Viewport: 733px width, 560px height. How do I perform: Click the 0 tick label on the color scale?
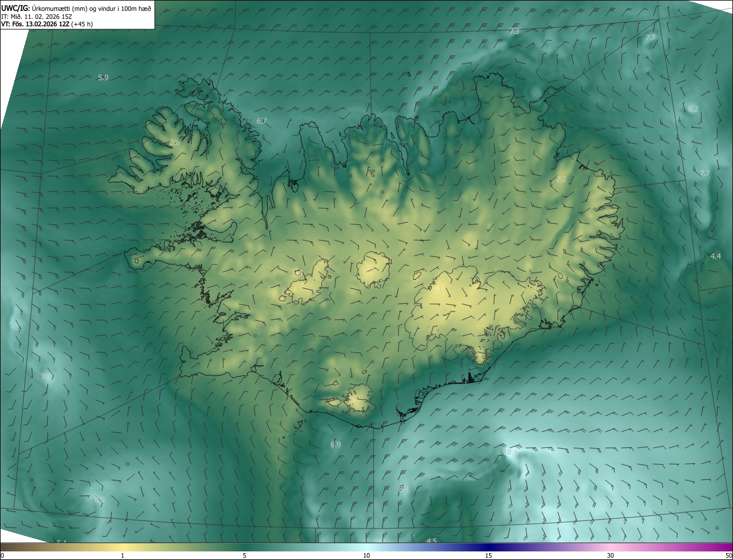tap(2, 555)
